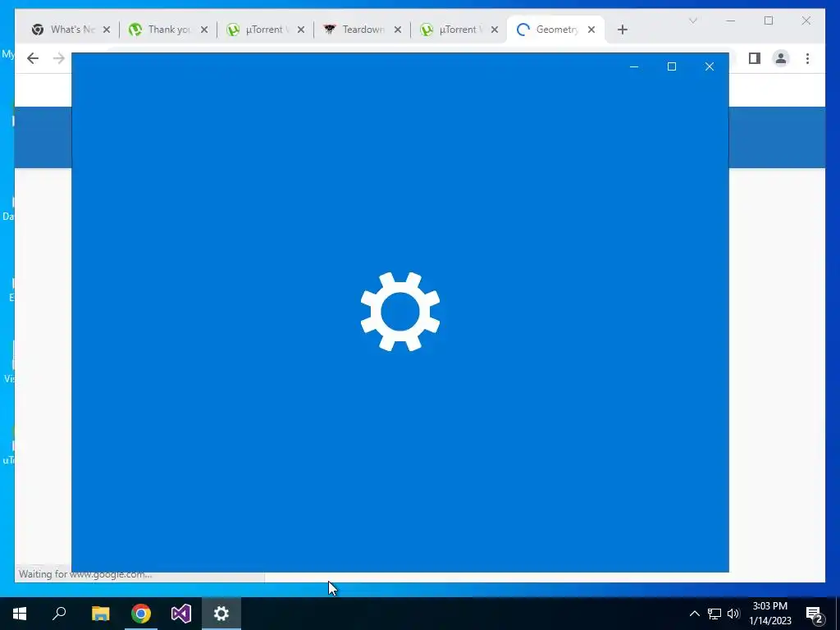Switch to the What's New Chrome tab
The height and width of the screenshot is (630, 840).
(x=64, y=30)
